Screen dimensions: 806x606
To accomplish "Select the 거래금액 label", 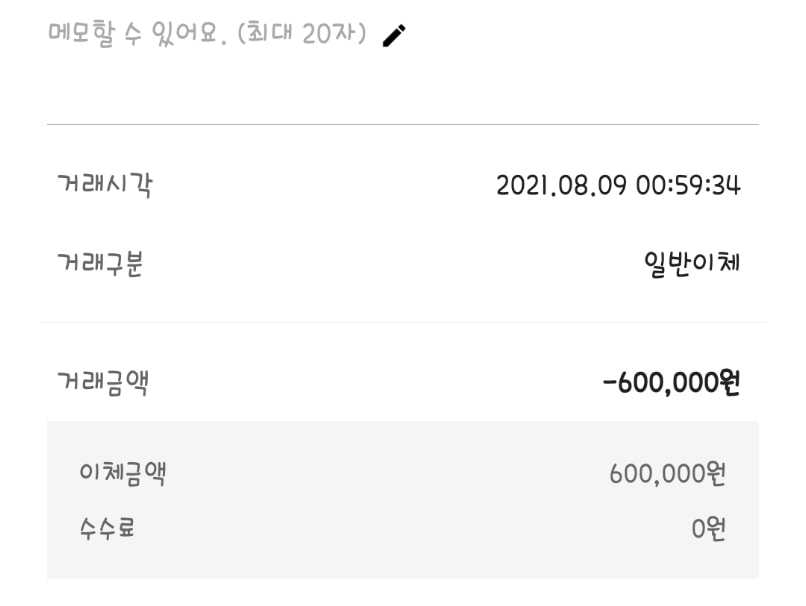I will 103,382.
